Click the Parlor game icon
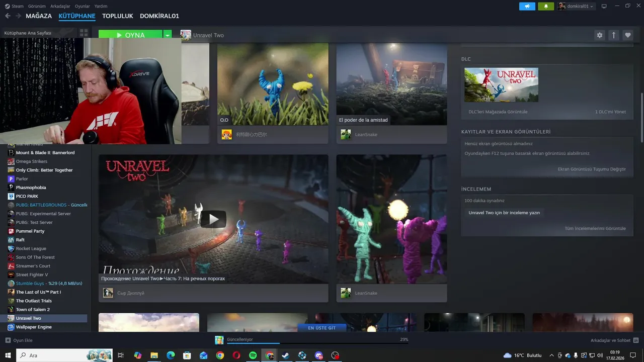This screenshot has width=644, height=362. tap(11, 179)
